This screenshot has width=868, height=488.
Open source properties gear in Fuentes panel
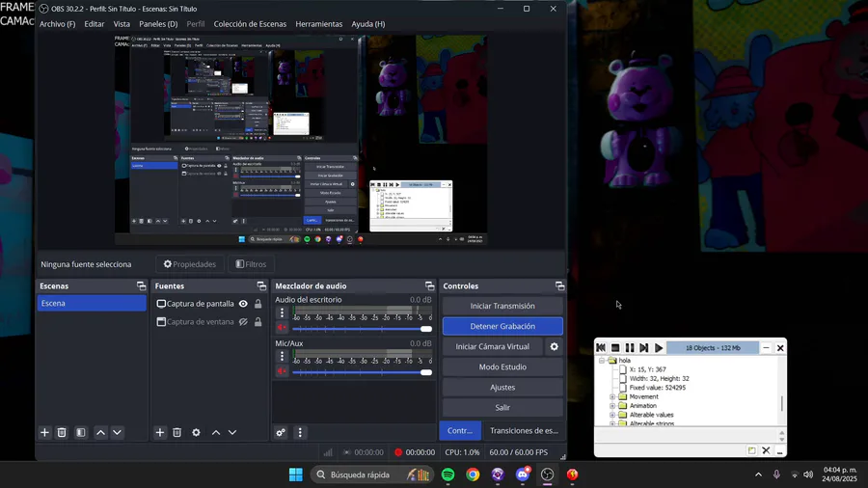click(x=196, y=433)
